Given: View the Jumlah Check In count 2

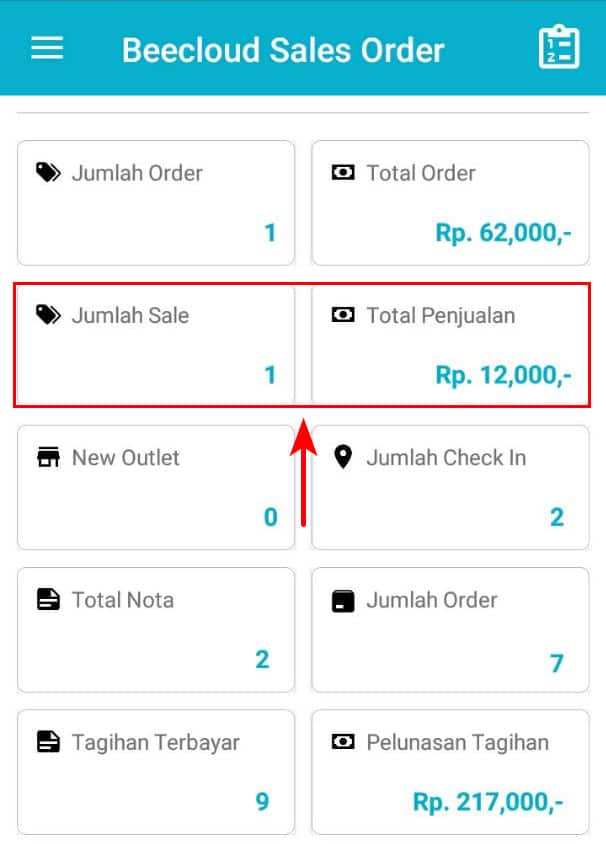Looking at the screenshot, I should click(557, 517).
